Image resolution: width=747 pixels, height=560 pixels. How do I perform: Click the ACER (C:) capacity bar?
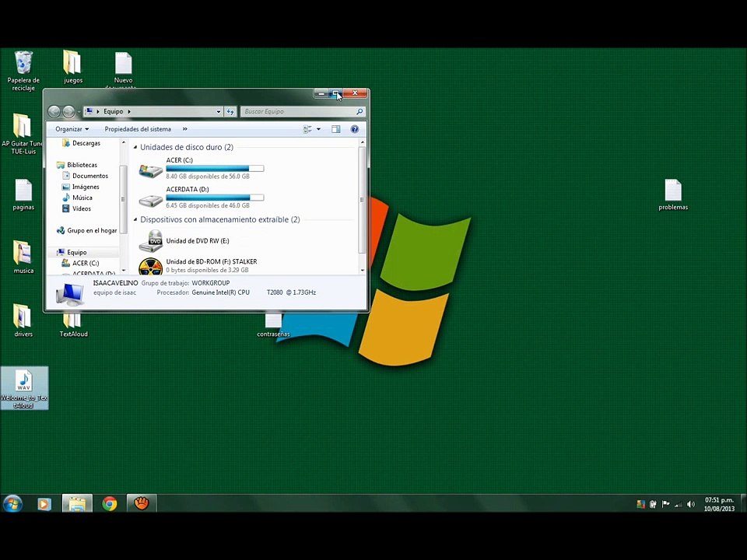coord(215,169)
